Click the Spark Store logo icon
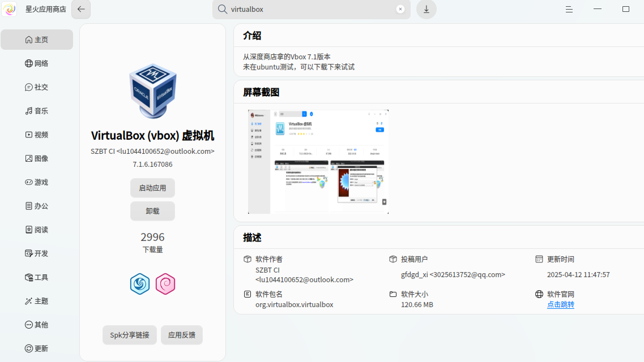This screenshot has width=644, height=362. click(x=9, y=9)
